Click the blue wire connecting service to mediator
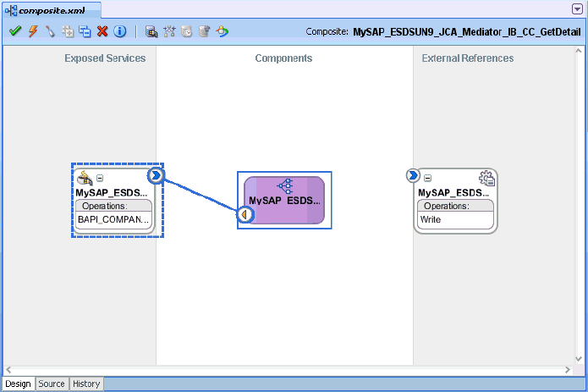The width and height of the screenshot is (588, 392). tap(200, 195)
